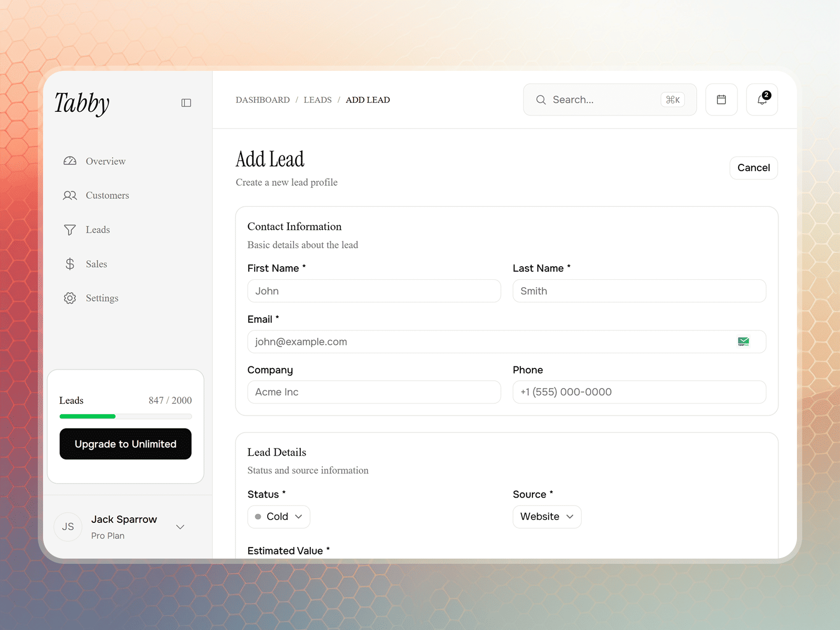
Task: Go to Leads breadcrumb link
Action: pos(318,100)
